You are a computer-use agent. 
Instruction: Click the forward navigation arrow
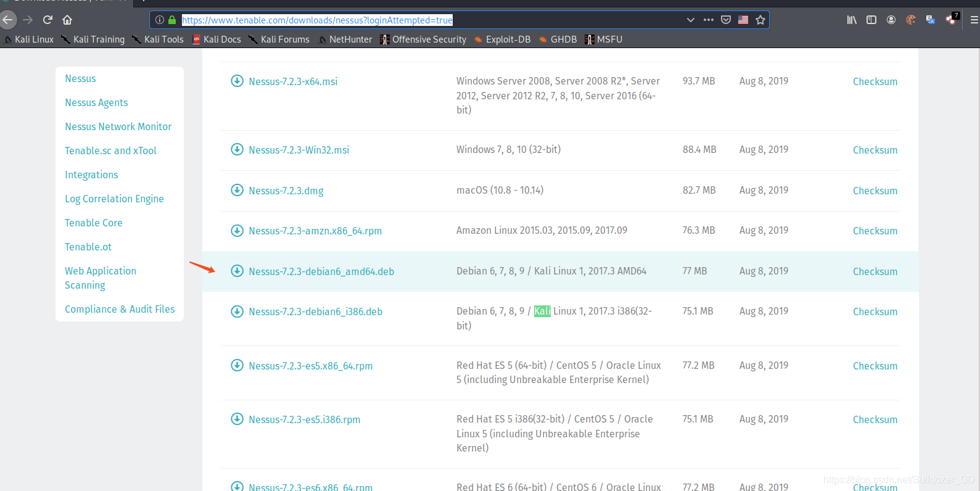(28, 20)
